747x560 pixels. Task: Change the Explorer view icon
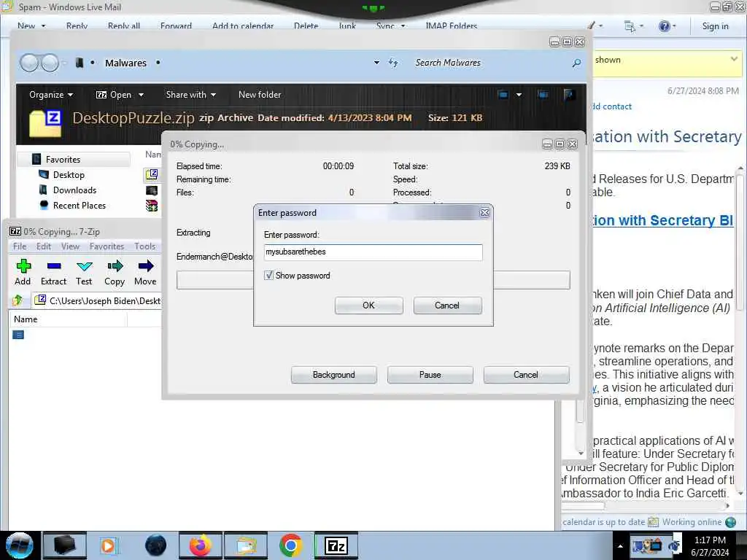click(x=503, y=94)
